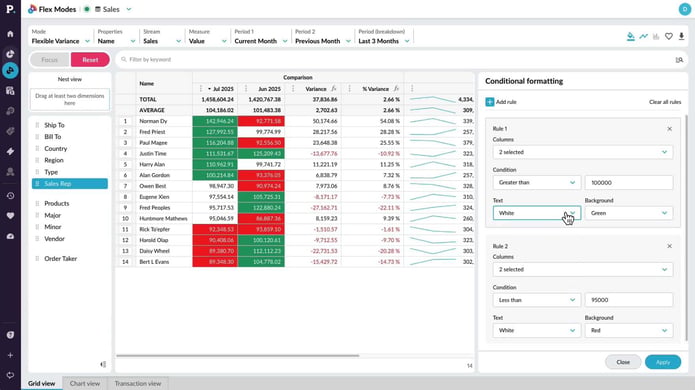Click the Apply button
Screen dimensions: 695x390
[x=663, y=362]
